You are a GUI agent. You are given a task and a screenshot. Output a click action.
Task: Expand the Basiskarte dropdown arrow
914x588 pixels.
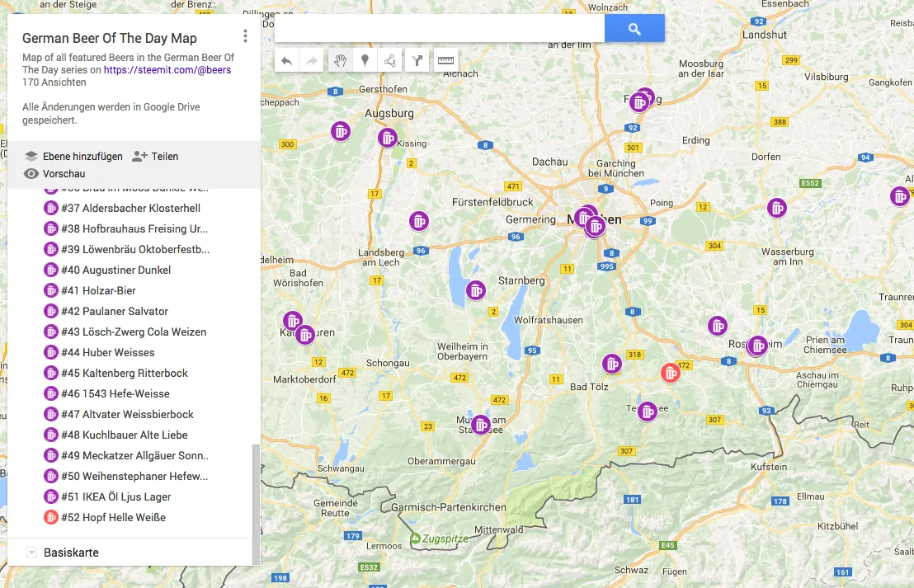click(32, 553)
